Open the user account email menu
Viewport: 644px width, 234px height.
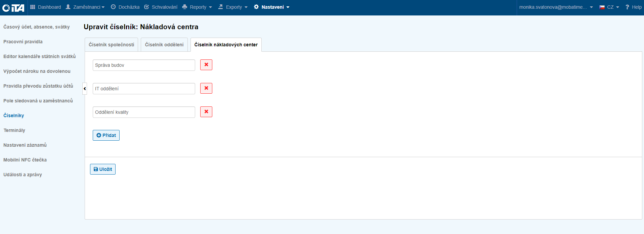556,7
